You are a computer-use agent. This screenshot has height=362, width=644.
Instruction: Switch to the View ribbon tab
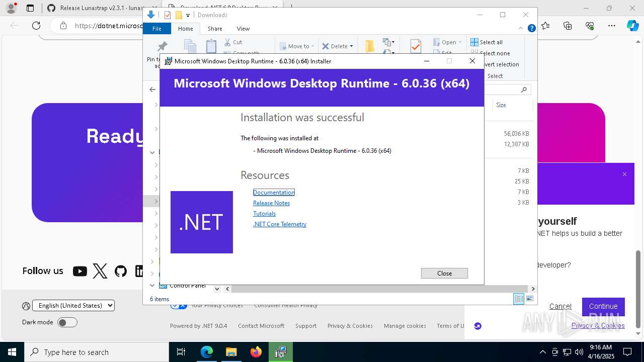coord(243,29)
